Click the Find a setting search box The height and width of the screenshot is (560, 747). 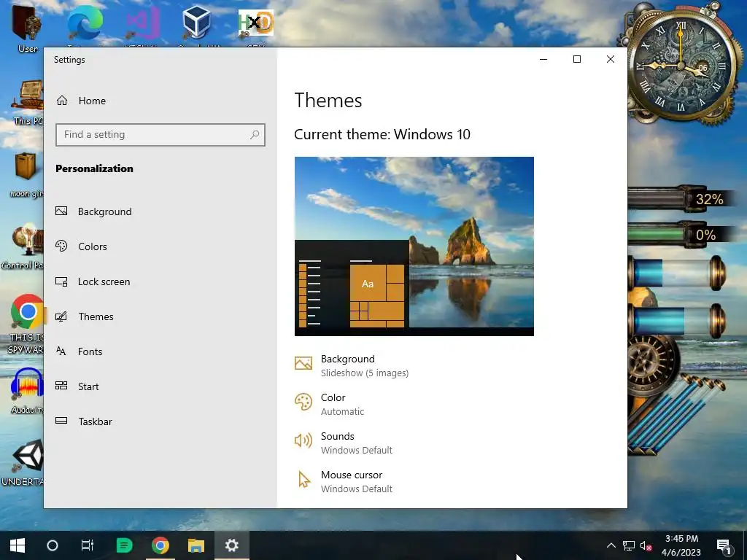[x=160, y=135]
